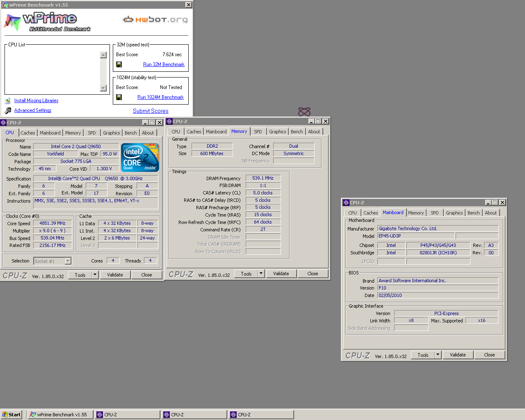
Task: Close the wPrime Benchmark window
Action: coord(188,5)
